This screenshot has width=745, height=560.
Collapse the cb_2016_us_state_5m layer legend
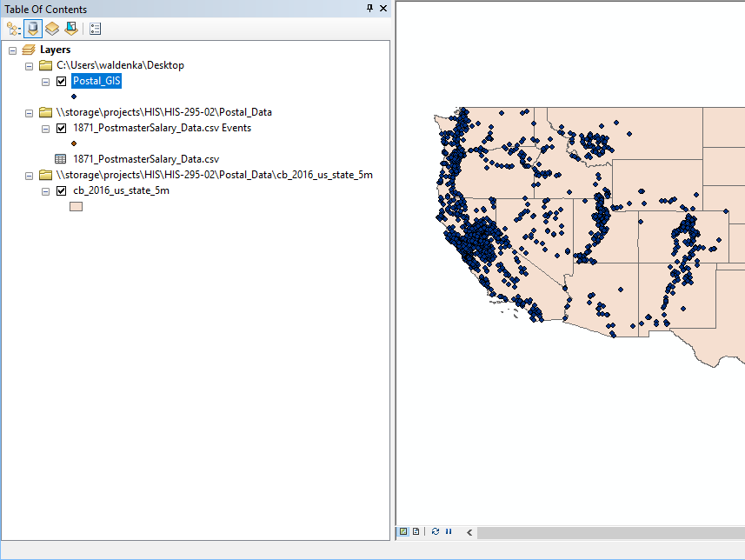[45, 191]
